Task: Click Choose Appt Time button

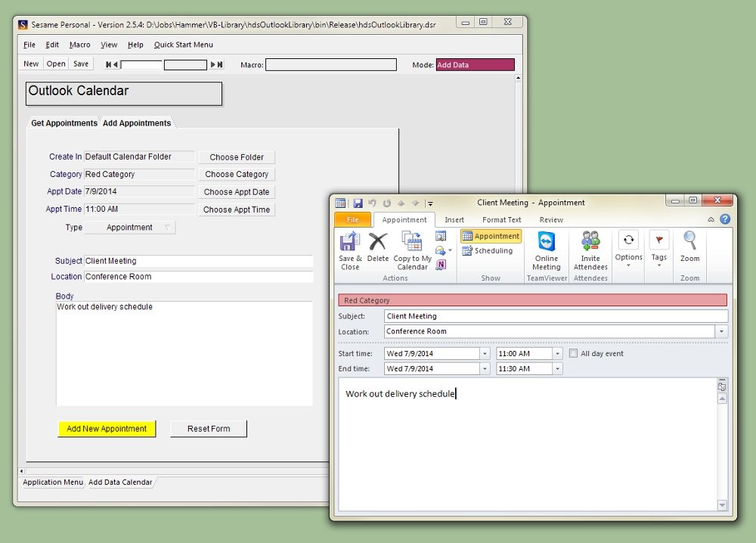Action: coord(237,209)
